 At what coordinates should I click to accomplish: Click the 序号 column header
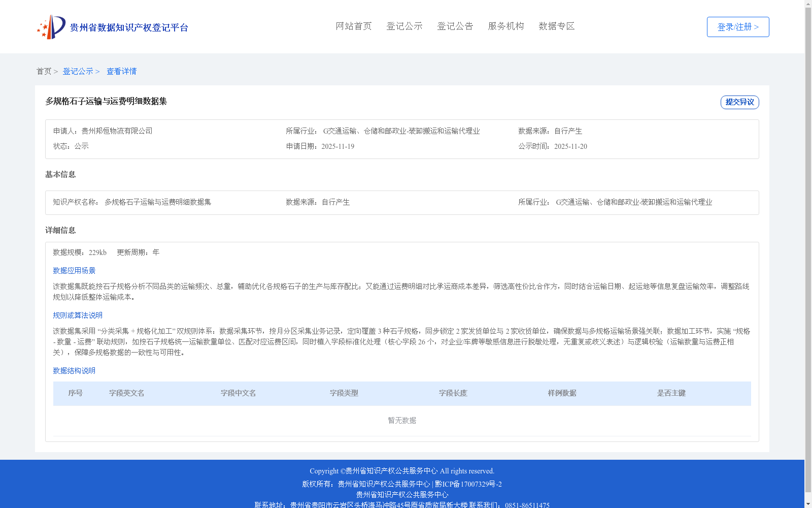click(76, 393)
